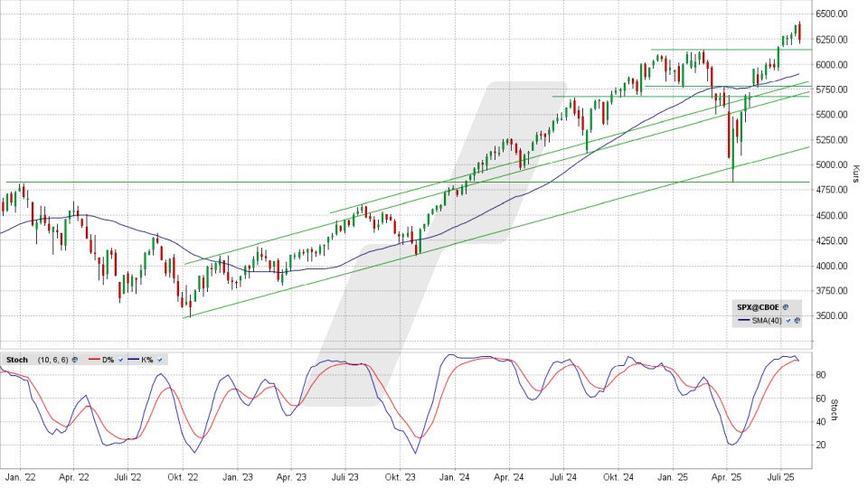The height and width of the screenshot is (488, 868).
Task: Click the Okt. '22 date label
Action: click(x=183, y=477)
